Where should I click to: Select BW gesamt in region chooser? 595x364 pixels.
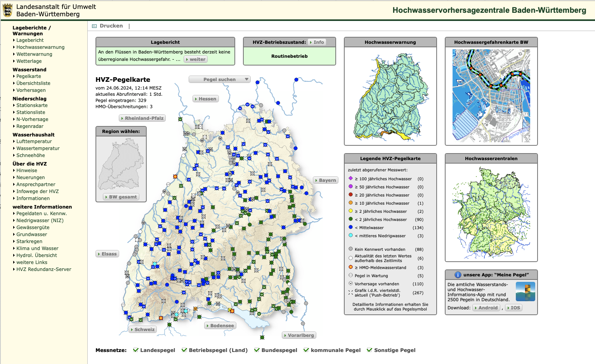[121, 197]
